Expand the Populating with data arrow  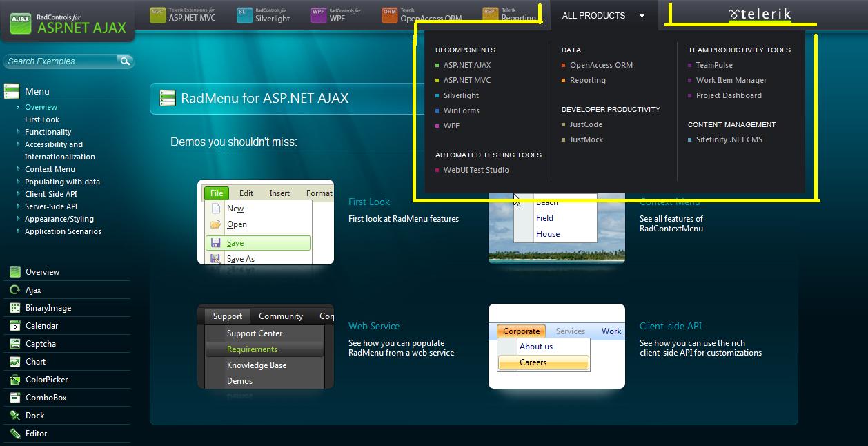point(18,182)
